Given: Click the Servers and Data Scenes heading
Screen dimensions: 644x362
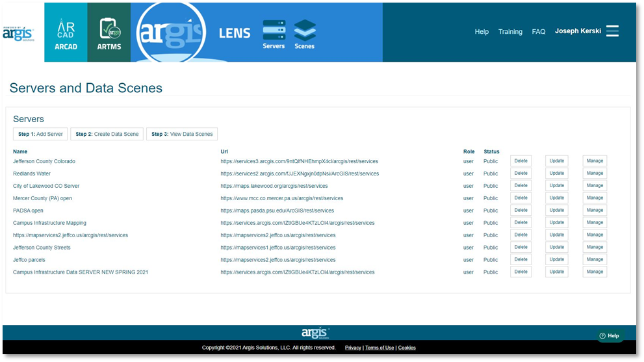Looking at the screenshot, I should [x=86, y=88].
